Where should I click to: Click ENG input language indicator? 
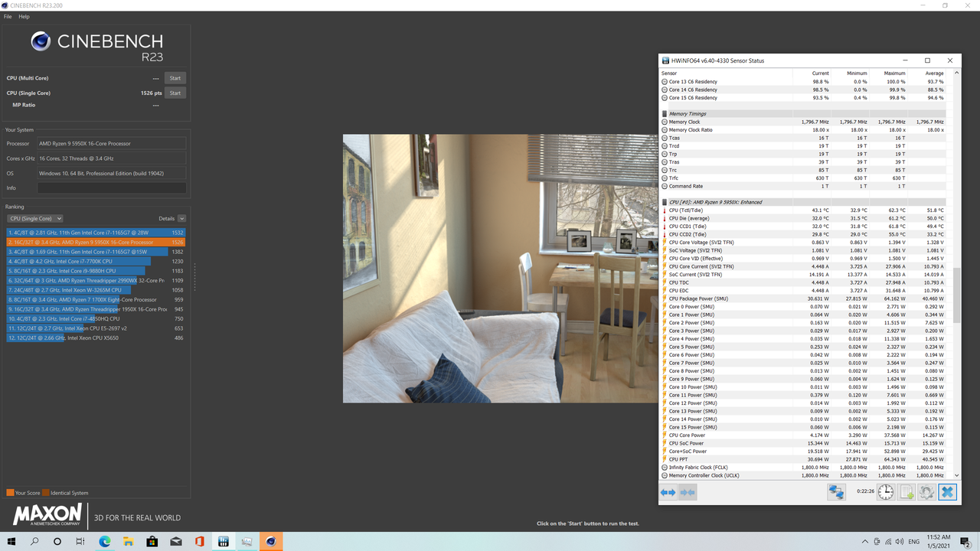[914, 542]
